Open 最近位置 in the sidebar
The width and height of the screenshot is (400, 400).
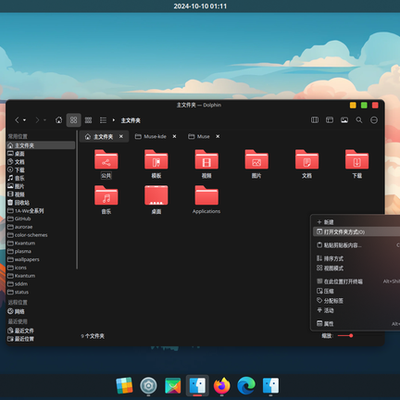click(x=41, y=339)
